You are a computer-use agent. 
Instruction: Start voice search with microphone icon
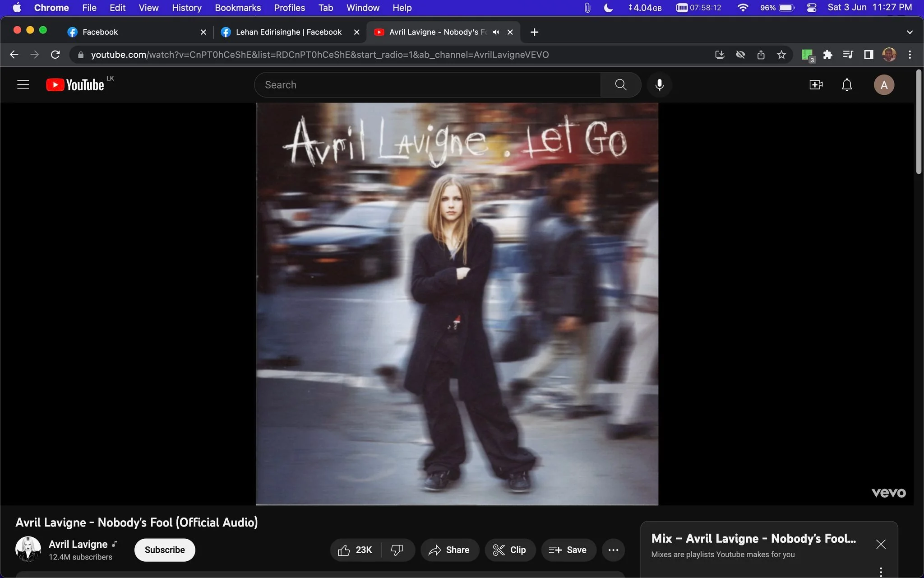[660, 84]
